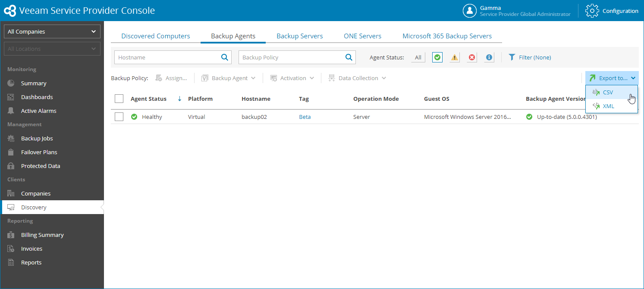644x289 pixels.
Task: Click the Backup Policy search magnifier icon
Action: (x=349, y=57)
